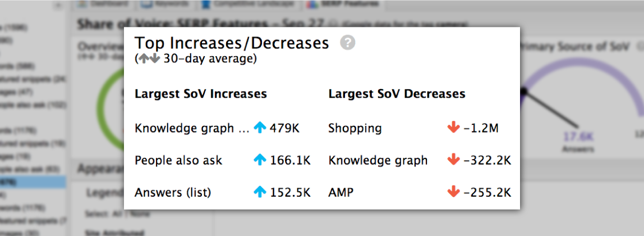
Task: Click the blue up arrow beside 152.5K
Action: pyautogui.click(x=259, y=192)
